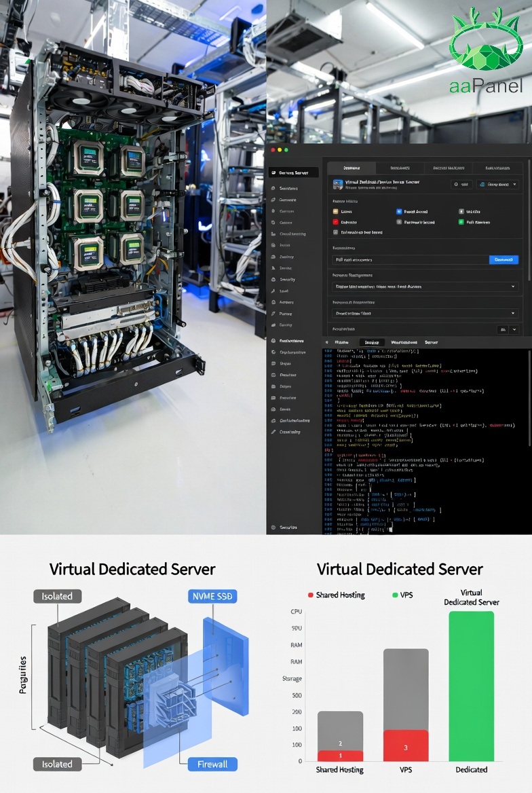Open the Security item with shield icon in sidebar
This screenshot has width=532, height=793.
tap(283, 280)
